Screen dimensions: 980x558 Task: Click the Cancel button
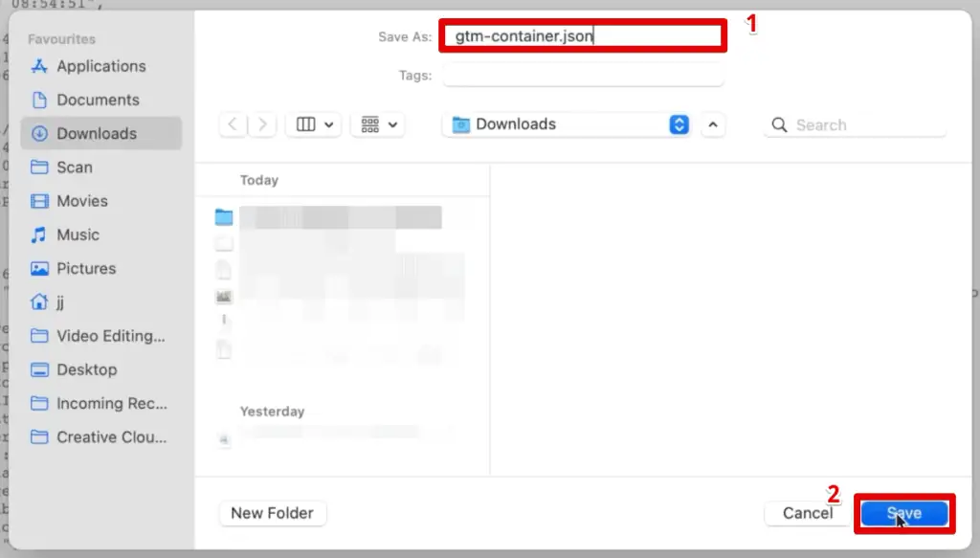point(807,513)
